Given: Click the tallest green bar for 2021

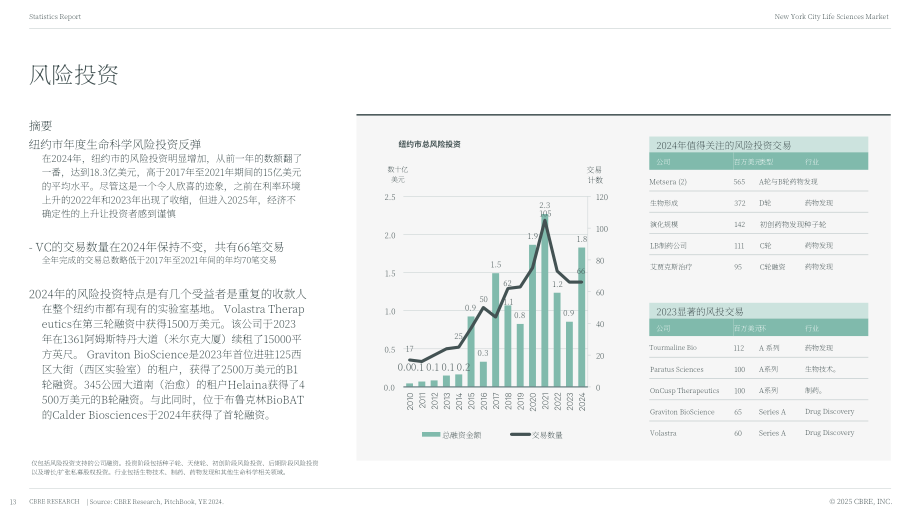Looking at the screenshot, I should tap(545, 300).
